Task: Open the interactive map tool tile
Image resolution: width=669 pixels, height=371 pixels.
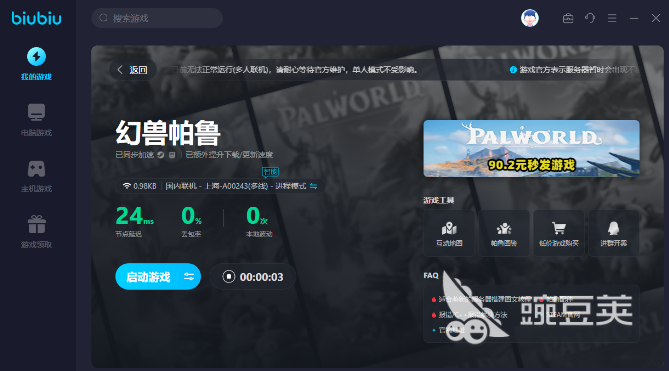Action: 449,233
